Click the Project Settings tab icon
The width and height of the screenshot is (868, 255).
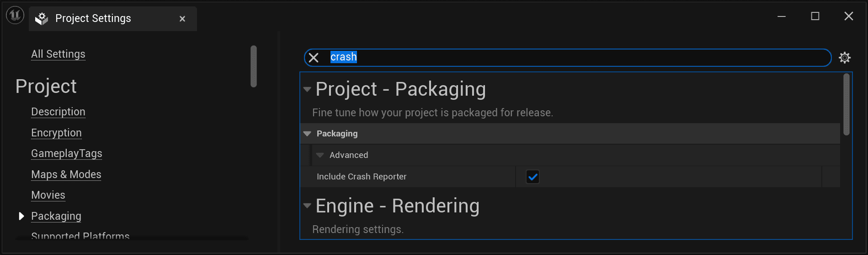click(x=42, y=18)
